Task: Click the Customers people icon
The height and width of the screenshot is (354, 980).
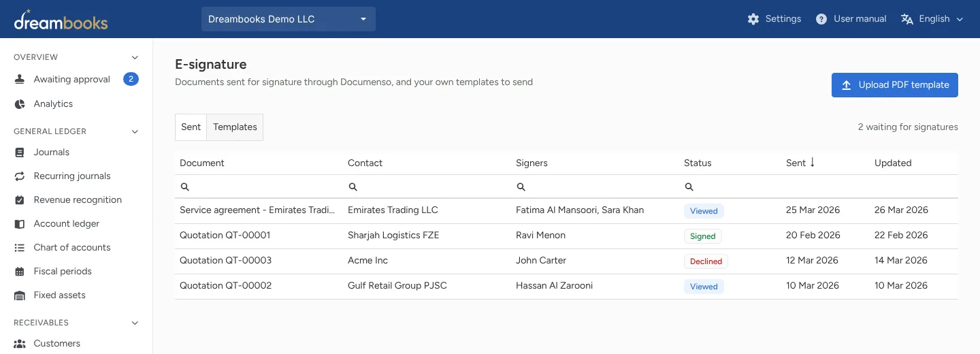Action: [20, 344]
